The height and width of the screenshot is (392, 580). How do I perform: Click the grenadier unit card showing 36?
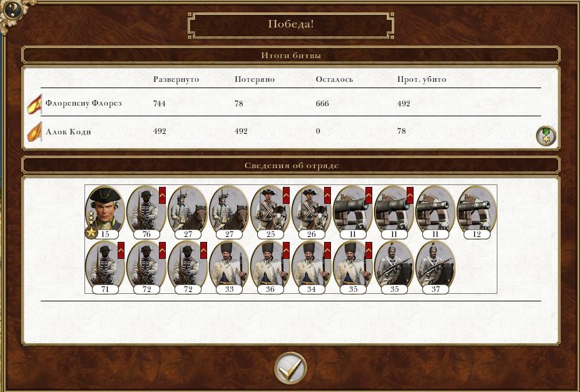[x=270, y=267]
